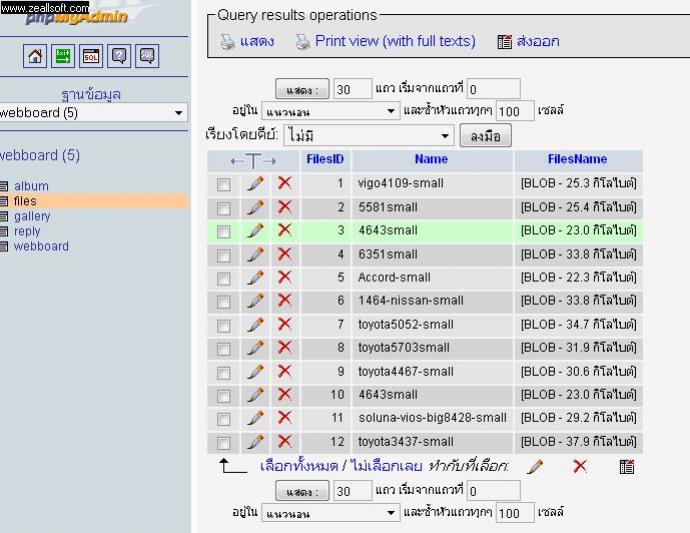Check the box beside soluna-vios-big8428-small
The width and height of the screenshot is (690, 533).
224,418
